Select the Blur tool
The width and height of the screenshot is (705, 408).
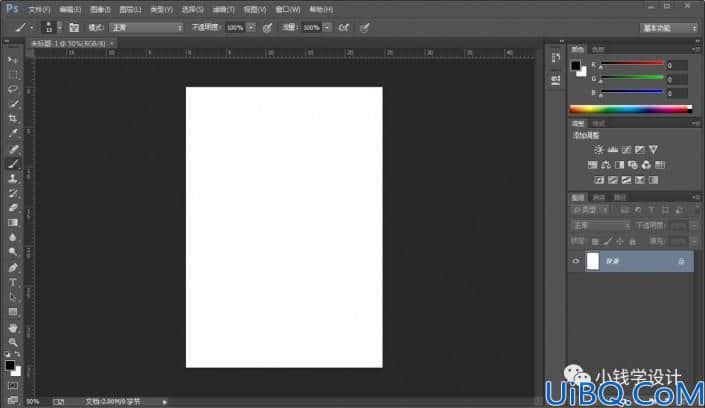pyautogui.click(x=13, y=237)
